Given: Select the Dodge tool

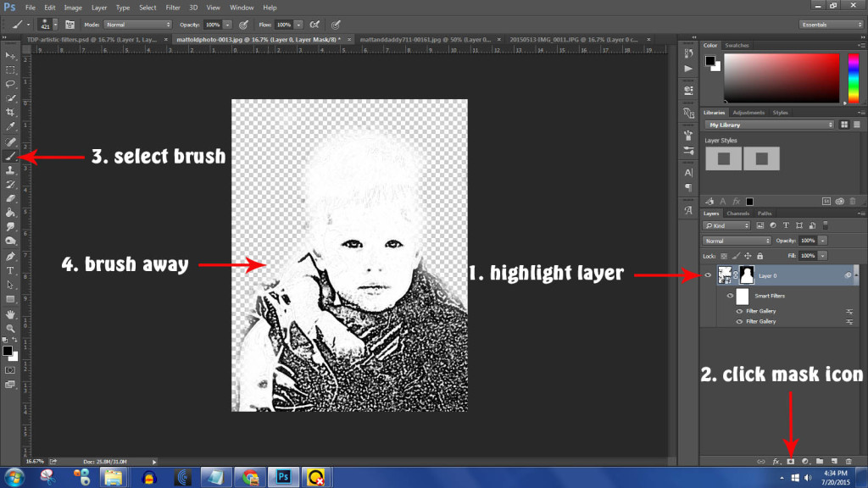Looking at the screenshot, I should 10,241.
